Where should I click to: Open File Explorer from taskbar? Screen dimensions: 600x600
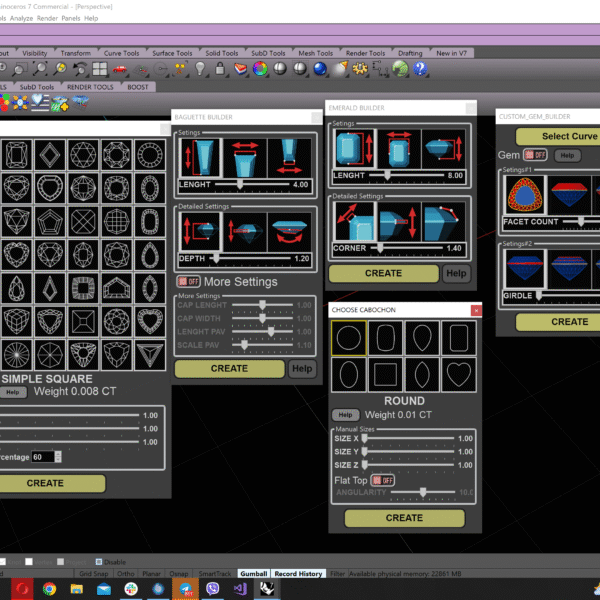point(77,589)
